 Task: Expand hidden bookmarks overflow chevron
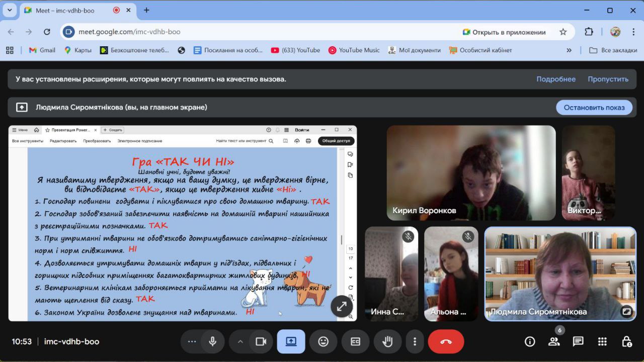[x=569, y=50]
